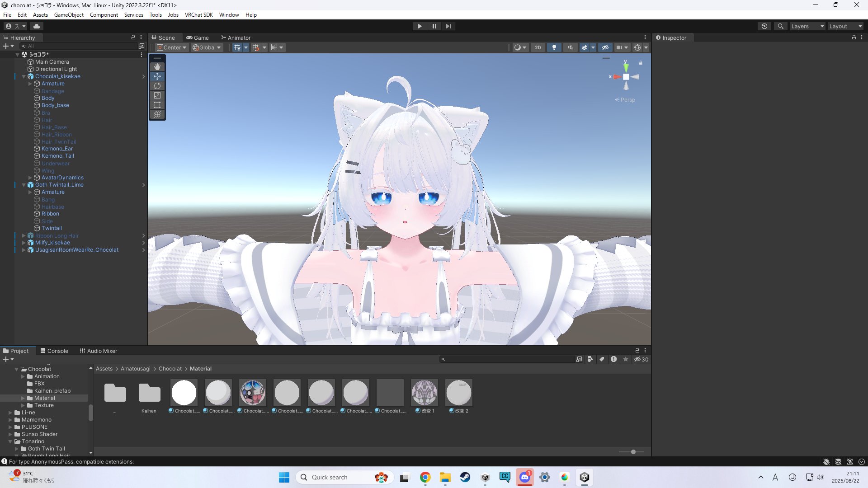Select the 改変 2 material thumbnail
The image size is (868, 488).
(x=459, y=392)
